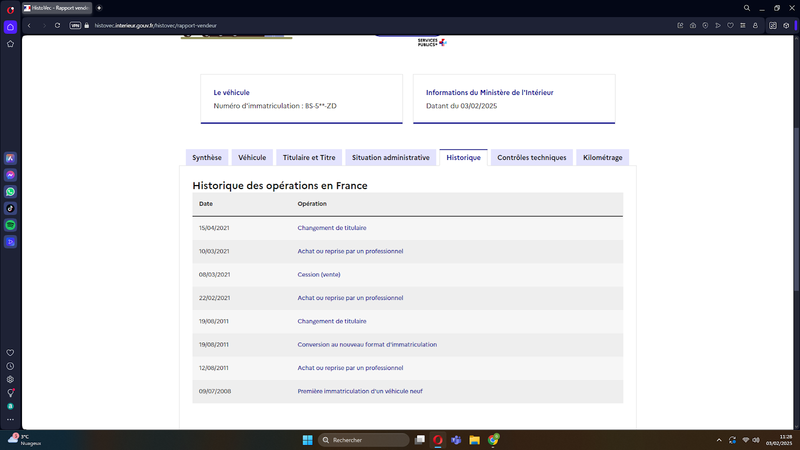The width and height of the screenshot is (800, 450).
Task: Click 'Changement de titulaire' dated 19/08/2011
Action: 332,321
